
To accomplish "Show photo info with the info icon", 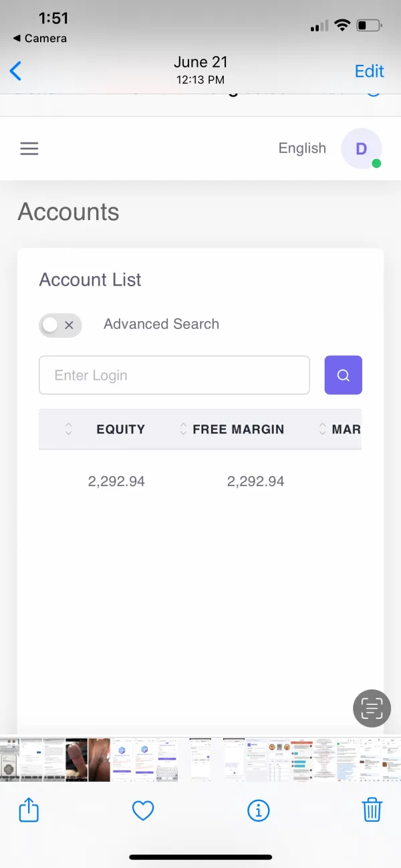I will point(258,810).
